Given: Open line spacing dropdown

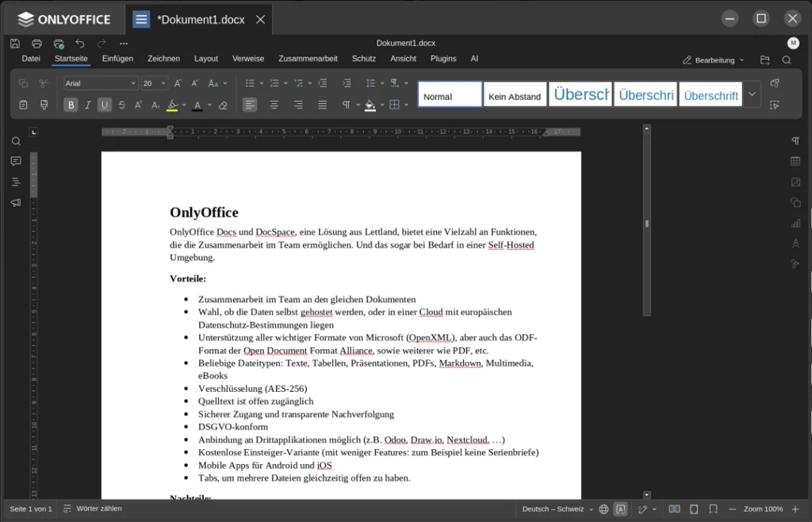Looking at the screenshot, I should 375,83.
